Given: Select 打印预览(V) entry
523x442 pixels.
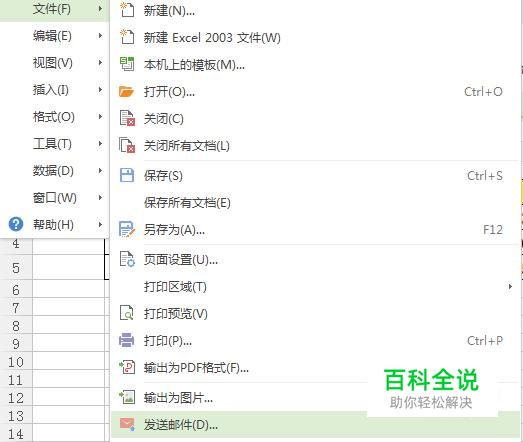Looking at the screenshot, I should tap(315, 313).
